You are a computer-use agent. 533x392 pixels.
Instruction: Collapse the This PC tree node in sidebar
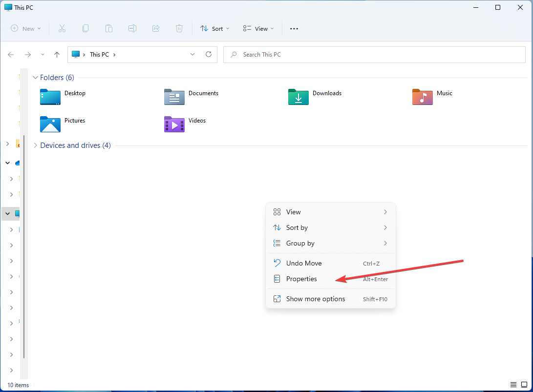[x=7, y=214]
